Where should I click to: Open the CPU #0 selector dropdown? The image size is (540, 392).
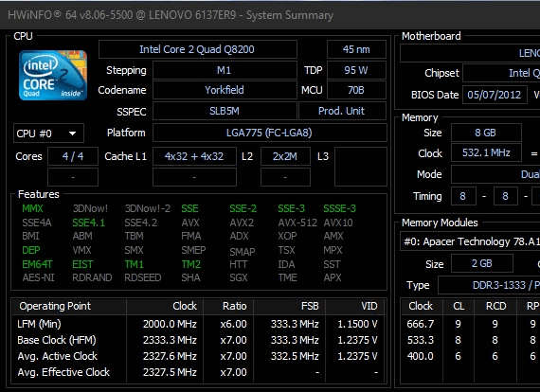[x=48, y=134]
